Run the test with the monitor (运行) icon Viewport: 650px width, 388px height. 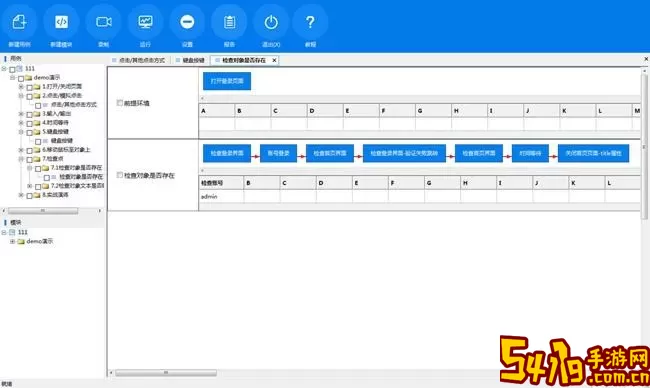click(146, 22)
